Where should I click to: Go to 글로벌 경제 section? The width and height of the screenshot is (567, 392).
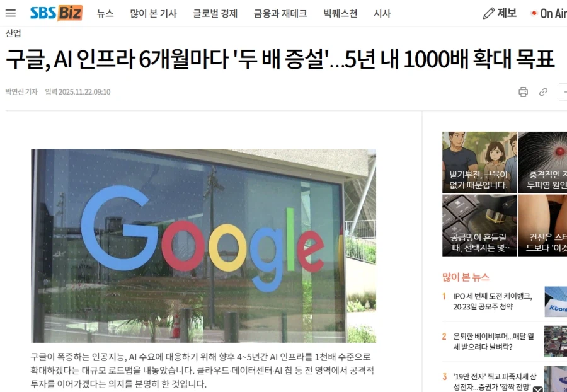[x=215, y=13]
